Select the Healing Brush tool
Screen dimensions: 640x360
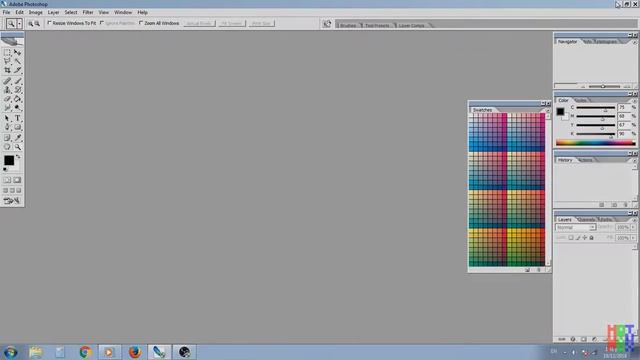(x=7, y=81)
